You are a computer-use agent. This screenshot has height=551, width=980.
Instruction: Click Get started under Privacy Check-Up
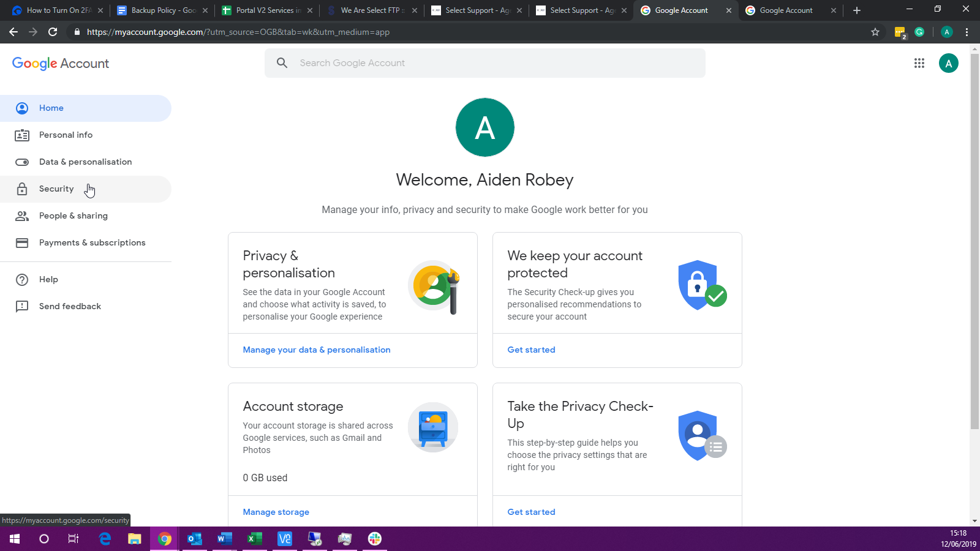(x=532, y=512)
